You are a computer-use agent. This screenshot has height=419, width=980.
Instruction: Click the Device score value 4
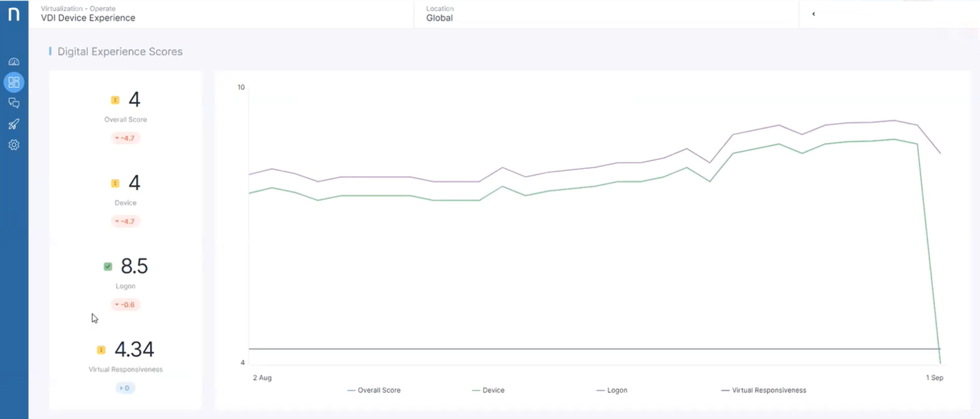(134, 183)
